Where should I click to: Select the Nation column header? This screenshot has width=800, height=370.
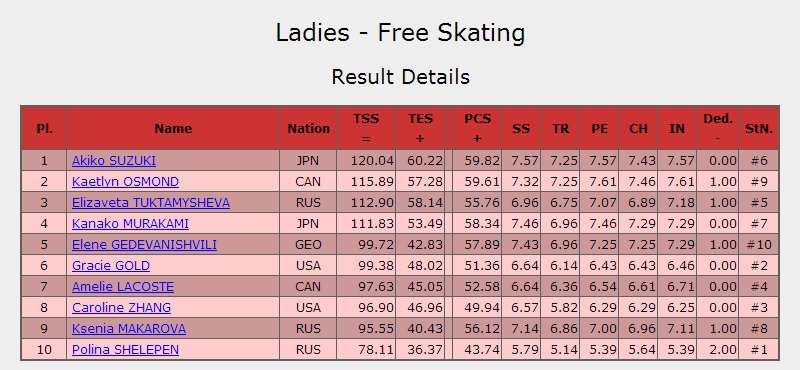pyautogui.click(x=308, y=128)
